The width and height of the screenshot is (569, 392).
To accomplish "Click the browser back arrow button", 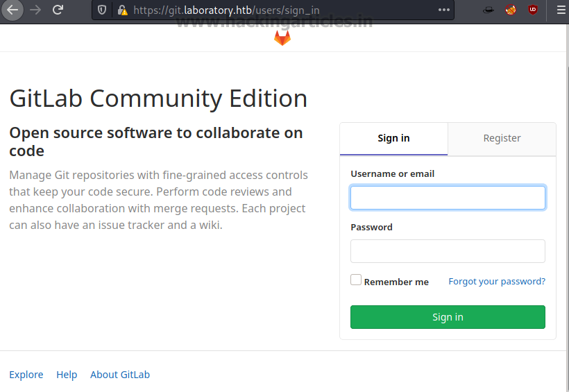I will (x=12, y=10).
